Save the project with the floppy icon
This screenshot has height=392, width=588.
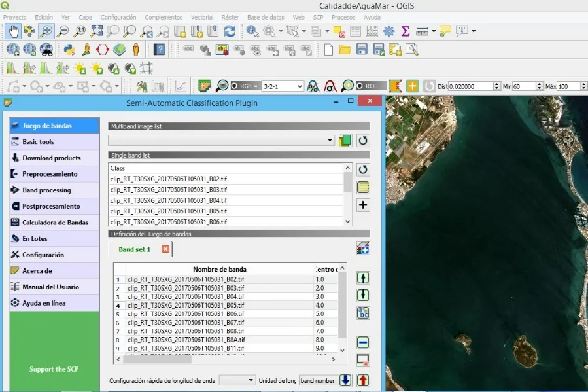(362, 50)
